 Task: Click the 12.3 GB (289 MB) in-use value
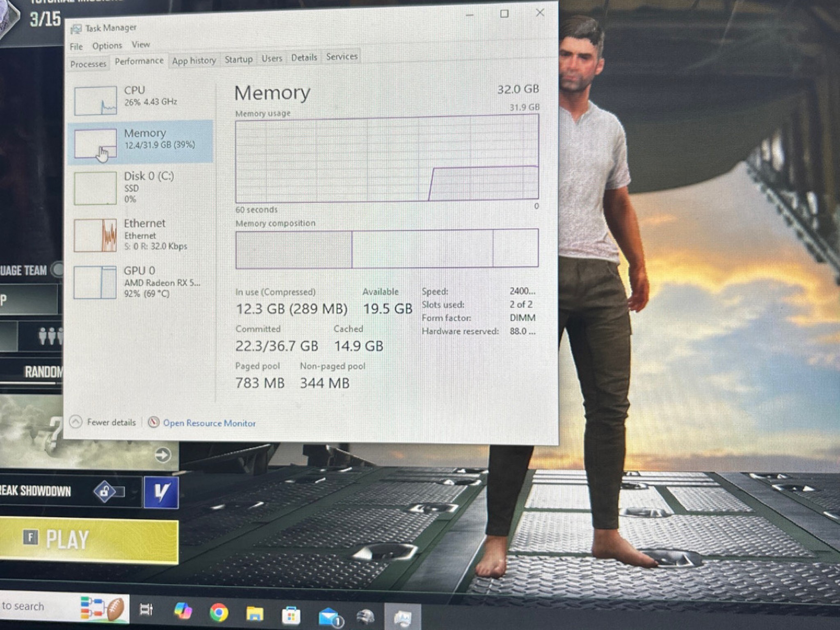pos(292,309)
